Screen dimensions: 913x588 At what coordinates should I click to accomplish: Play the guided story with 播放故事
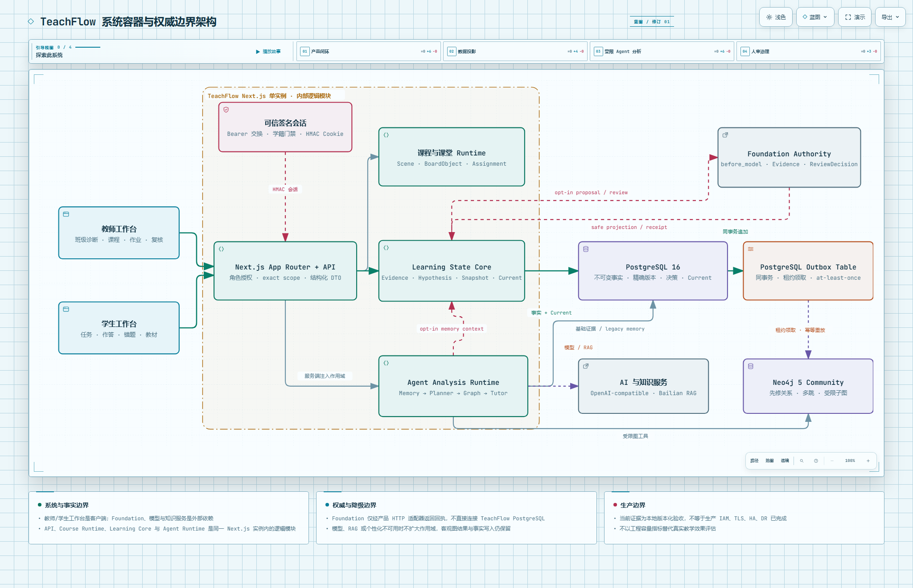pyautogui.click(x=268, y=52)
